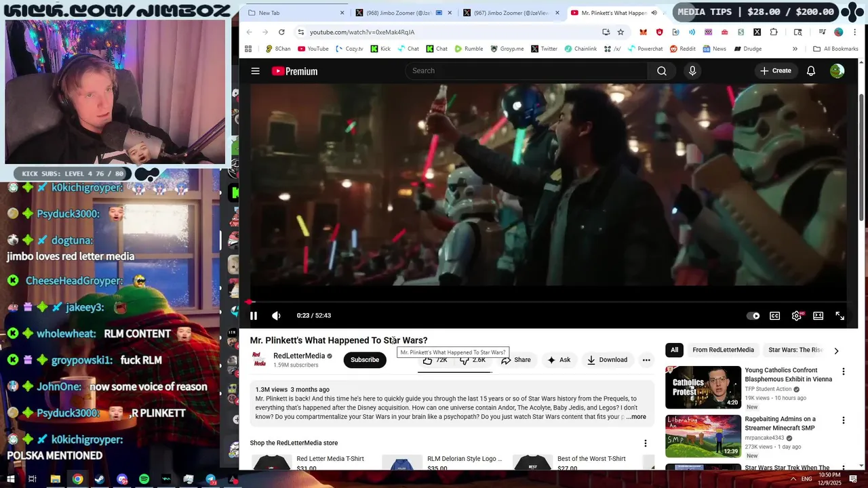Screen dimensions: 868x488
Task: Switch to the New Tab browser tab
Action: (x=296, y=13)
